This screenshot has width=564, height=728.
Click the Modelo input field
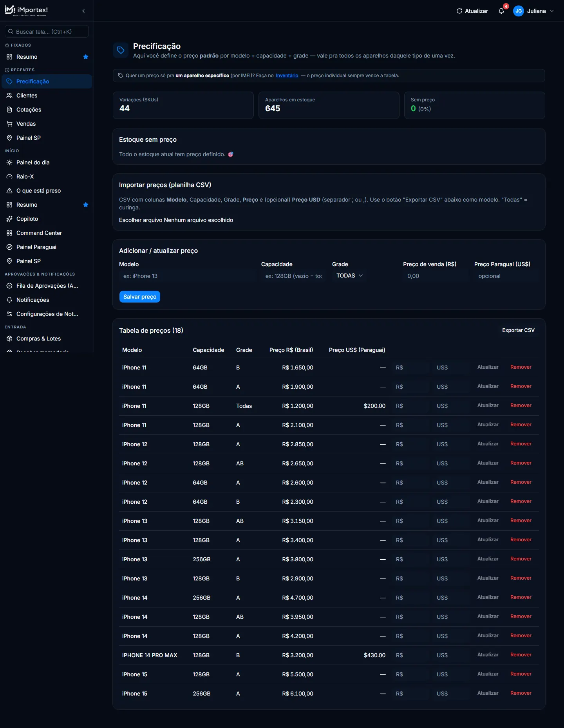pyautogui.click(x=187, y=276)
